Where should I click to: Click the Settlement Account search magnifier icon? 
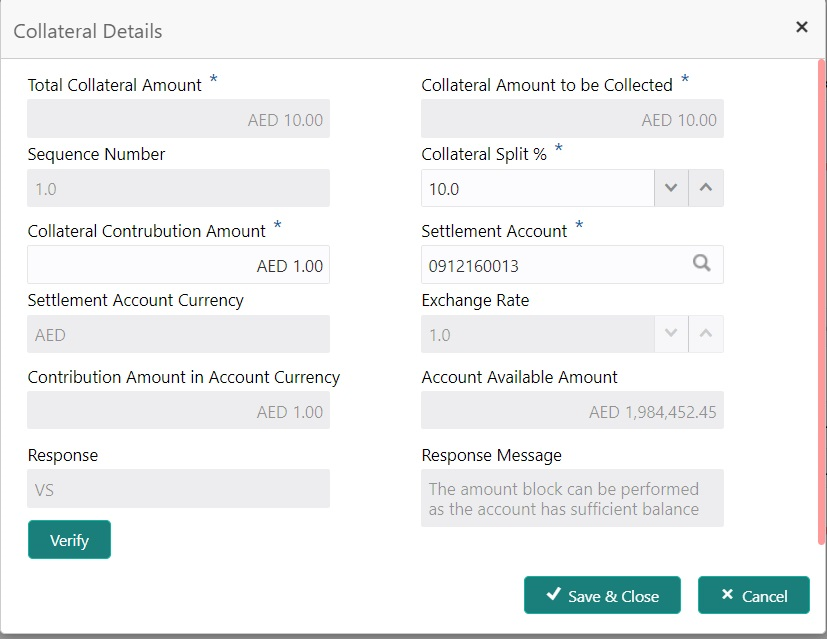pos(702,264)
